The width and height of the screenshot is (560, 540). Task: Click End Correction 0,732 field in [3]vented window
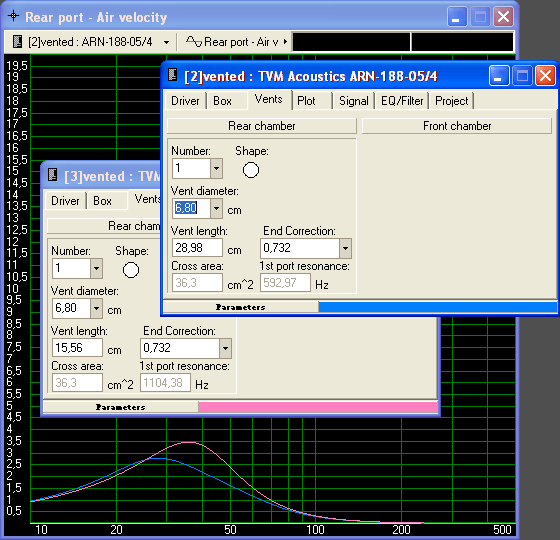click(180, 348)
